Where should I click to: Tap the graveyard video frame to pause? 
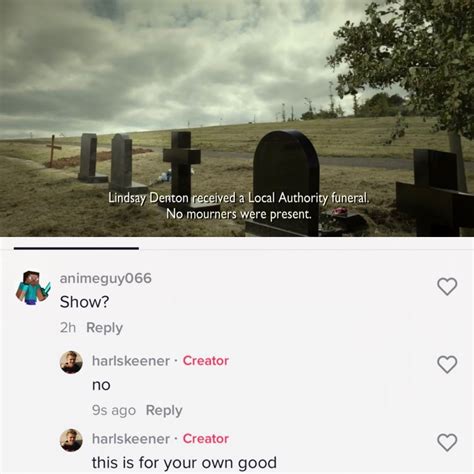point(237,118)
